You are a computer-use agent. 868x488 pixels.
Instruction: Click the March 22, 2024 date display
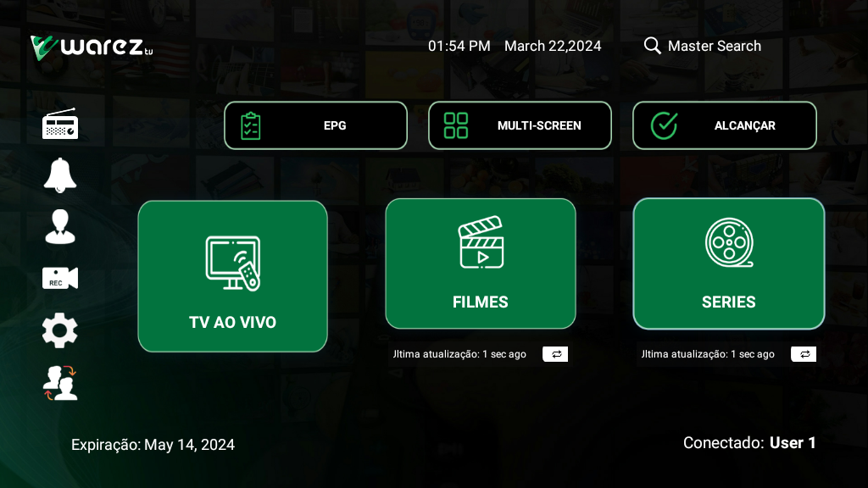click(x=553, y=46)
